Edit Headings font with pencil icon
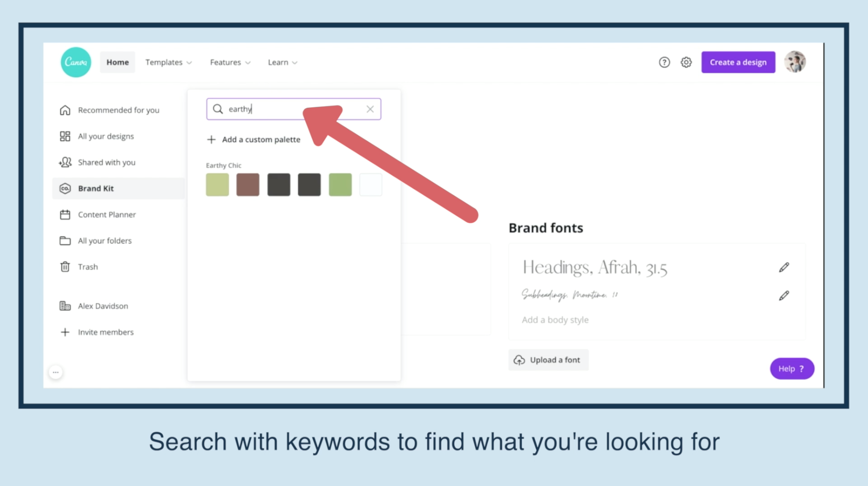This screenshot has width=868, height=486. (784, 268)
